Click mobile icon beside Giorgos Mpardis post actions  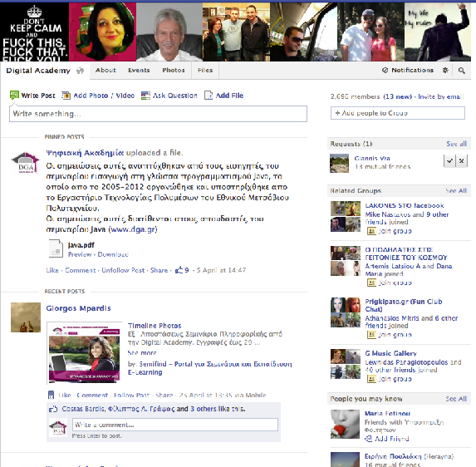[x=51, y=395]
